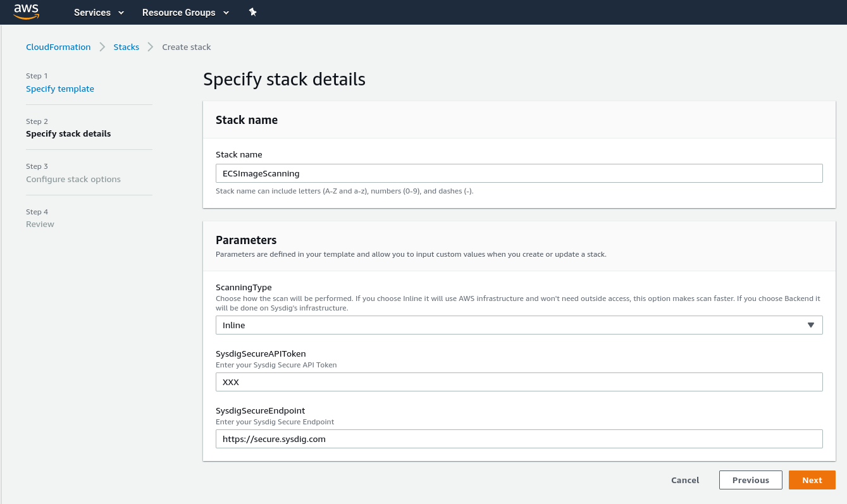Go back with the Previous button
This screenshot has width=847, height=504.
click(750, 480)
